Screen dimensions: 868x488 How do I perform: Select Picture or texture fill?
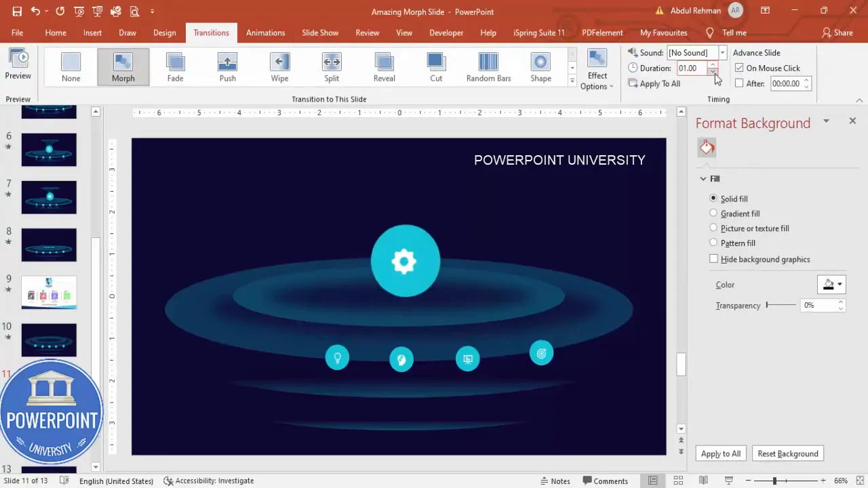point(749,228)
